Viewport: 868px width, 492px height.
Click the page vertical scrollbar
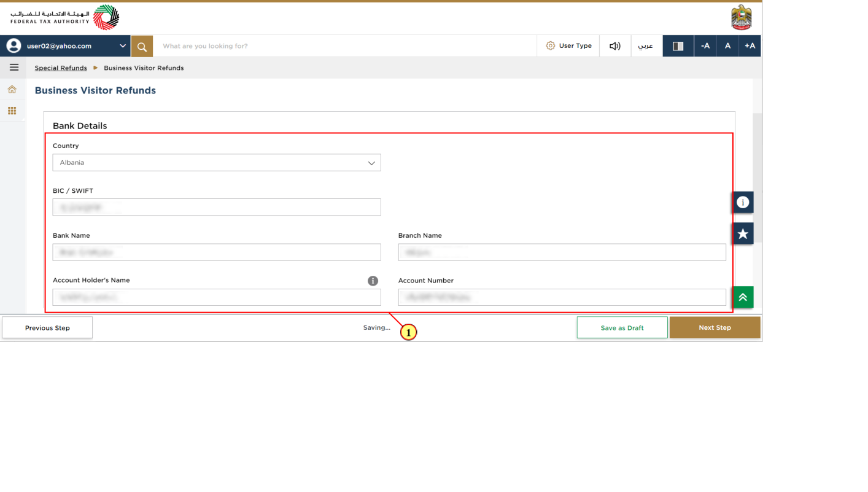tap(757, 178)
